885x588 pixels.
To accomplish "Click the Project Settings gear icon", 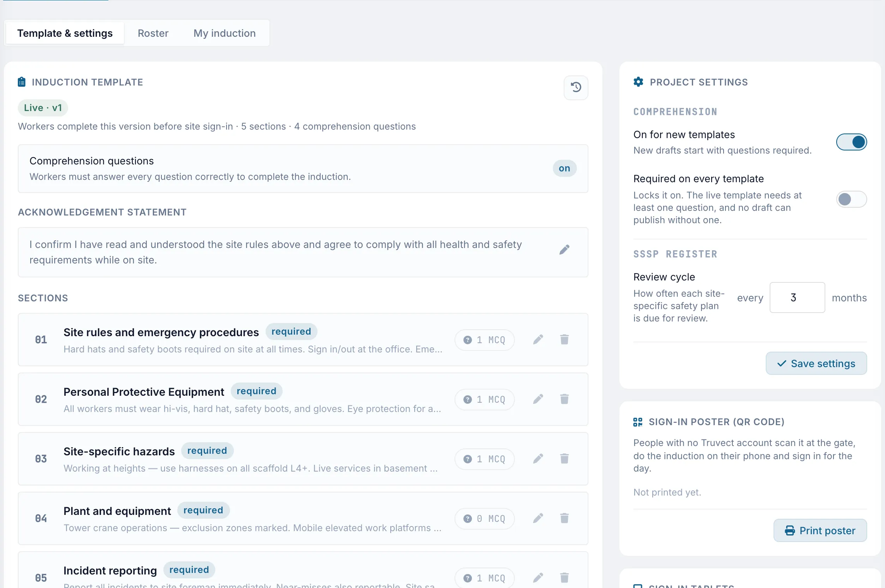I will 638,82.
